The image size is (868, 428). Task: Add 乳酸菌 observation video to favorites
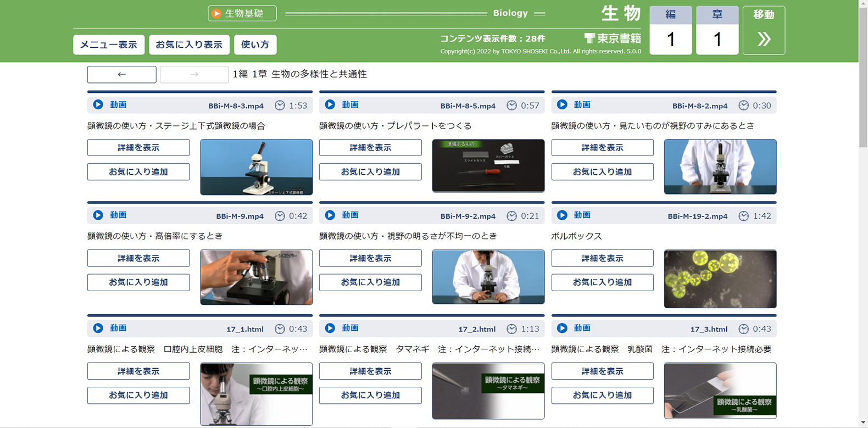[x=602, y=395]
